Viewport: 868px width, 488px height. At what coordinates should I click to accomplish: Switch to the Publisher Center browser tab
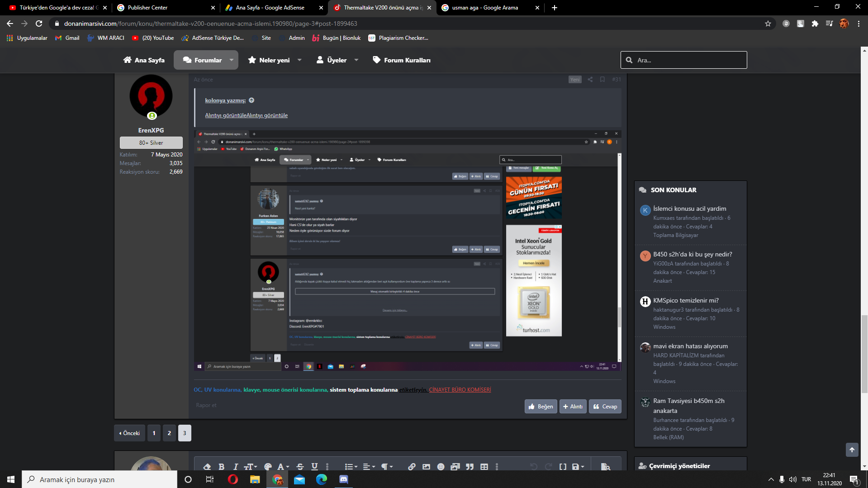tap(165, 8)
